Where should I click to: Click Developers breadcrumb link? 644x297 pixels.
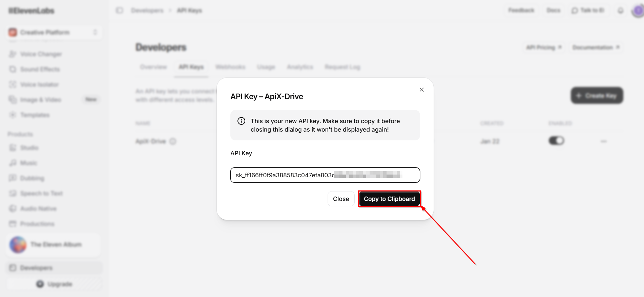click(x=147, y=10)
